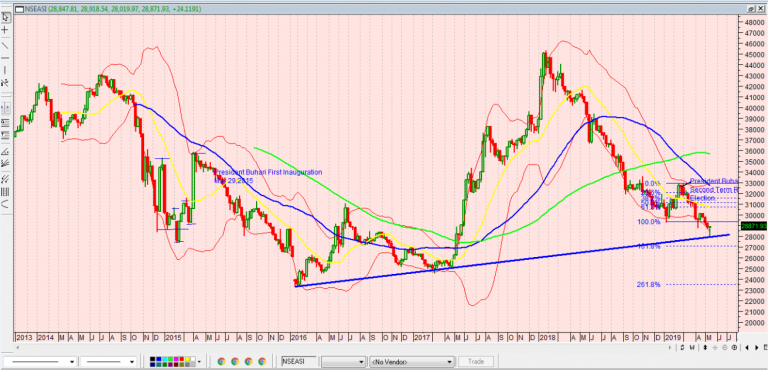The image size is (768, 370).
Task: Click the second Chrome icon in bottom toolbar
Action: tap(235, 362)
